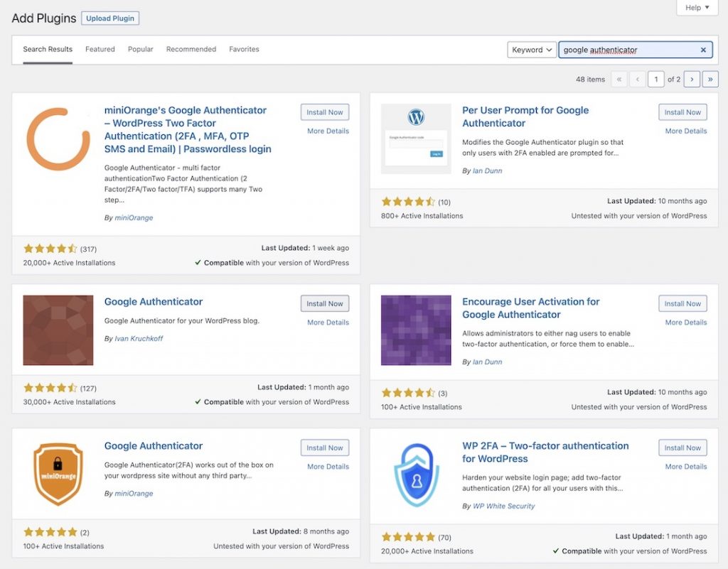This screenshot has height=569, width=728.
Task: View More Details for miniOrange's 2FA plugin
Action: coord(328,131)
